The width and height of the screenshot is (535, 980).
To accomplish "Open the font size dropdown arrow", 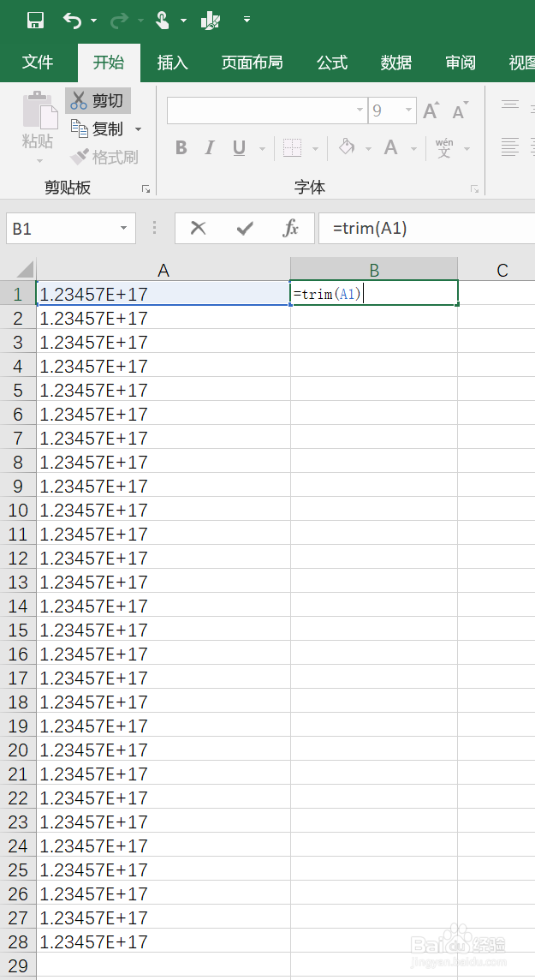I will click(409, 111).
